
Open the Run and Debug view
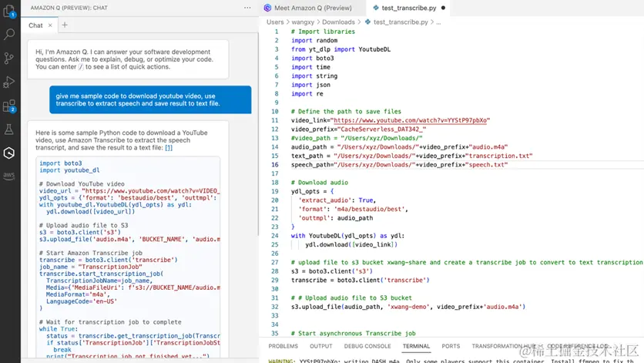pyautogui.click(x=9, y=82)
